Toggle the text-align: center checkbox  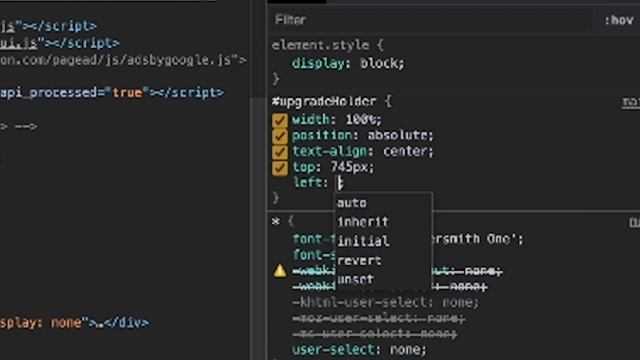(280, 152)
